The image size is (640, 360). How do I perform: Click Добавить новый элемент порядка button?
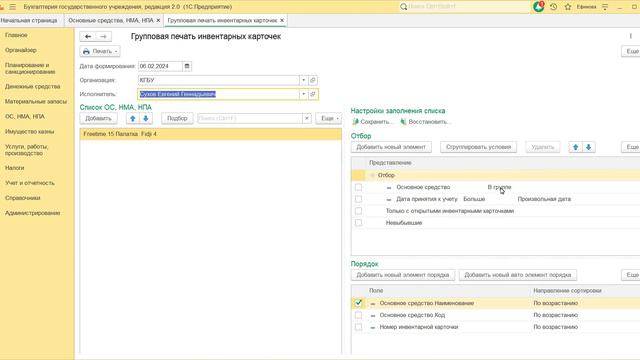pyautogui.click(x=403, y=275)
